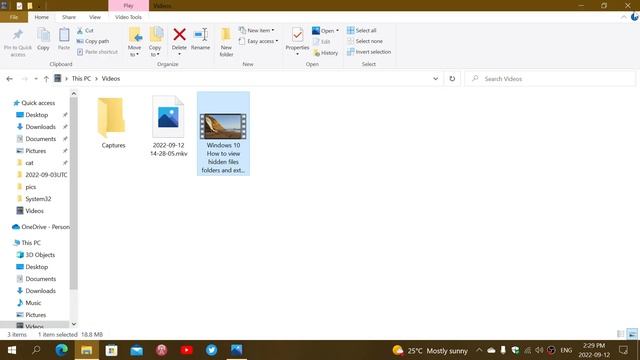
Task: Switch to the Share tab
Action: pos(69,17)
